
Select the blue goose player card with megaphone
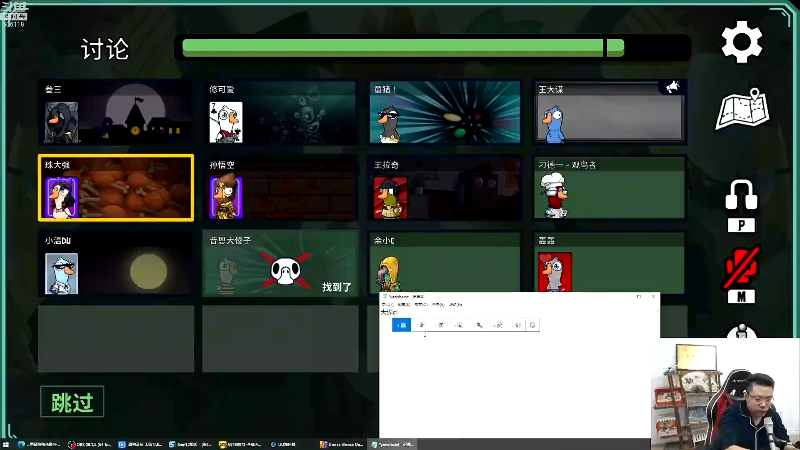click(610, 112)
